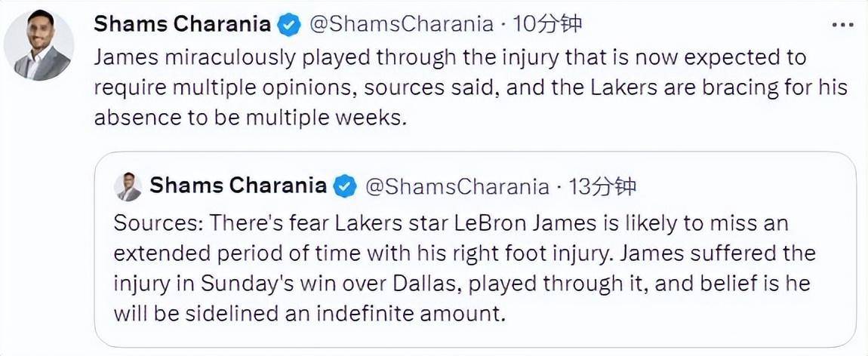Open the tweet via the 10分钟 timestamp
868x356 pixels.
[548, 24]
